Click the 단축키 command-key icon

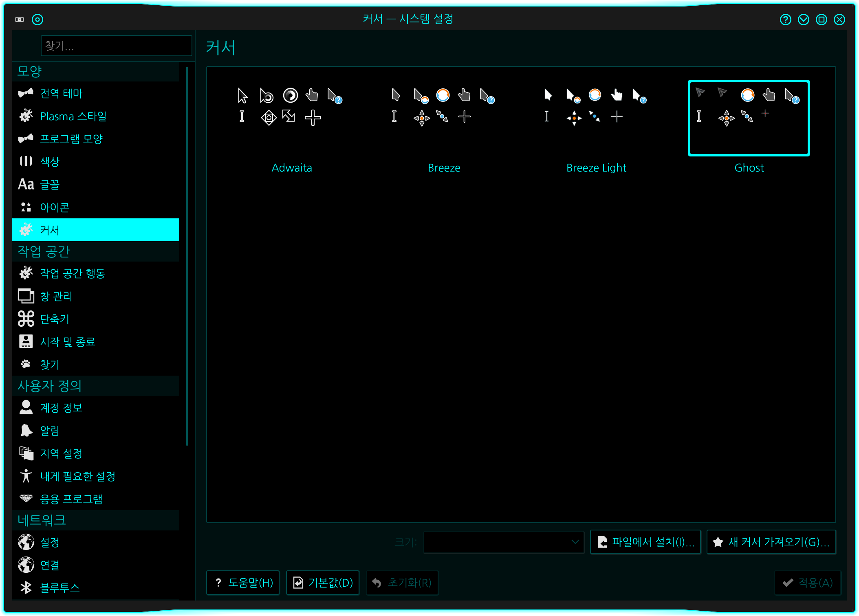coord(26,319)
